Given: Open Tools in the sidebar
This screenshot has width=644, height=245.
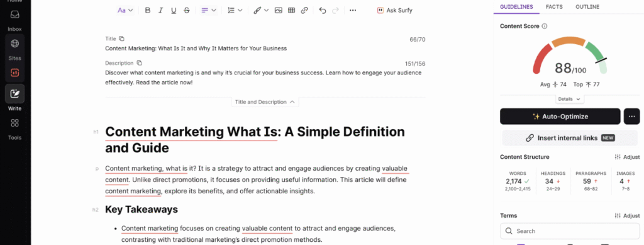Looking at the screenshot, I should [14, 129].
